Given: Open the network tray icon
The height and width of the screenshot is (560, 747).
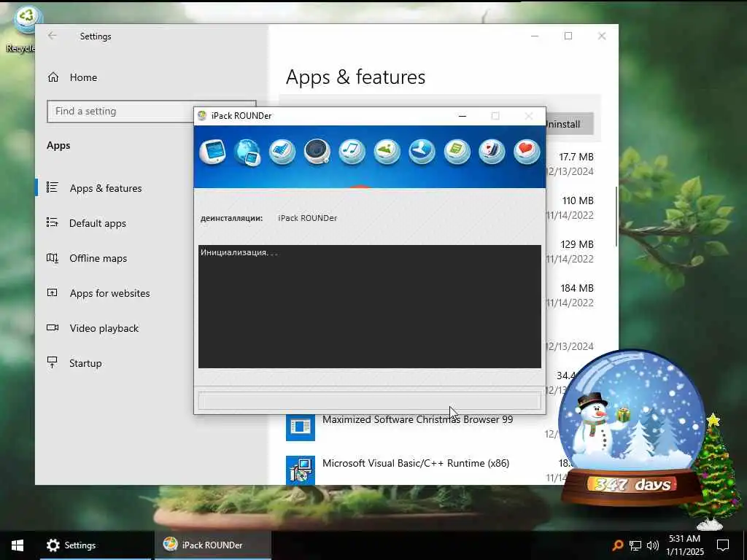Looking at the screenshot, I should click(x=635, y=545).
